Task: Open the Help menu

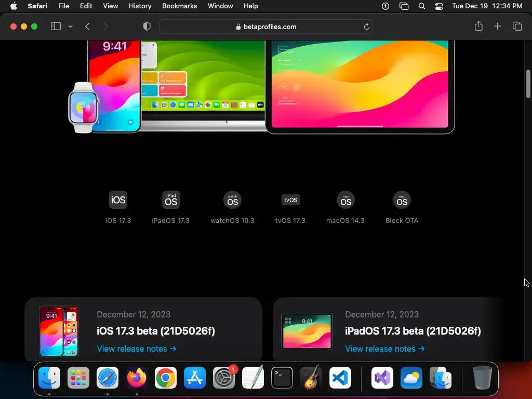Action: (x=251, y=6)
